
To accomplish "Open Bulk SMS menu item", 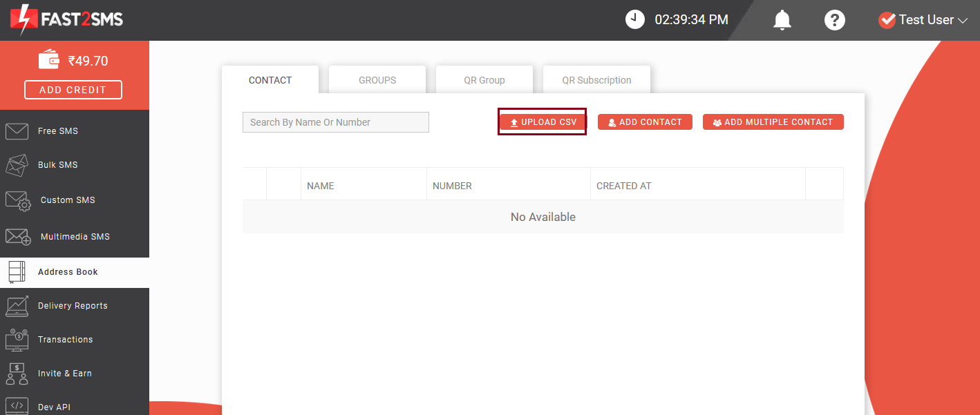I will pyautogui.click(x=58, y=165).
